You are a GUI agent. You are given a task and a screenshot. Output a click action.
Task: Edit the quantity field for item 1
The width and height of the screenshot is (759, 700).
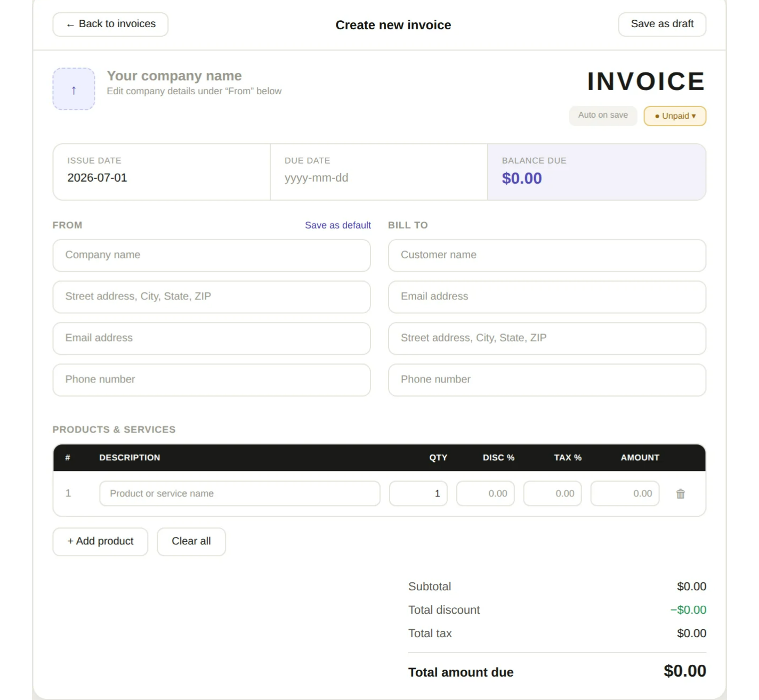[418, 494]
